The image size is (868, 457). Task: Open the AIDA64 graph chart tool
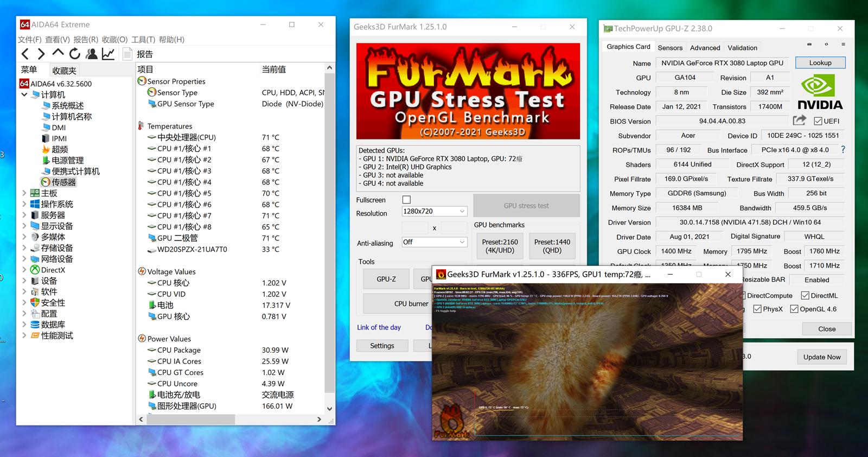pos(108,54)
